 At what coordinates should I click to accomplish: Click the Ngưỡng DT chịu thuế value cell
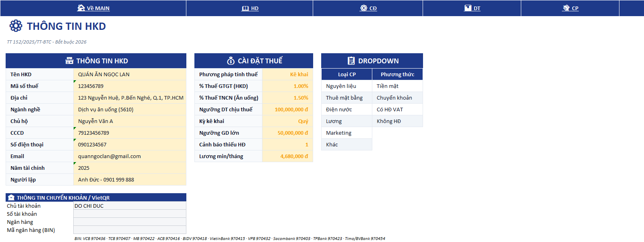[x=287, y=109]
